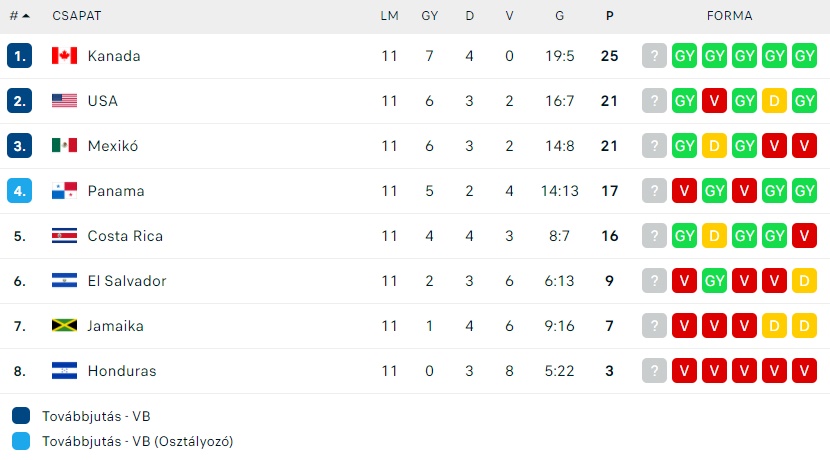Open the Panama team link
830x460 pixels.
(x=116, y=191)
